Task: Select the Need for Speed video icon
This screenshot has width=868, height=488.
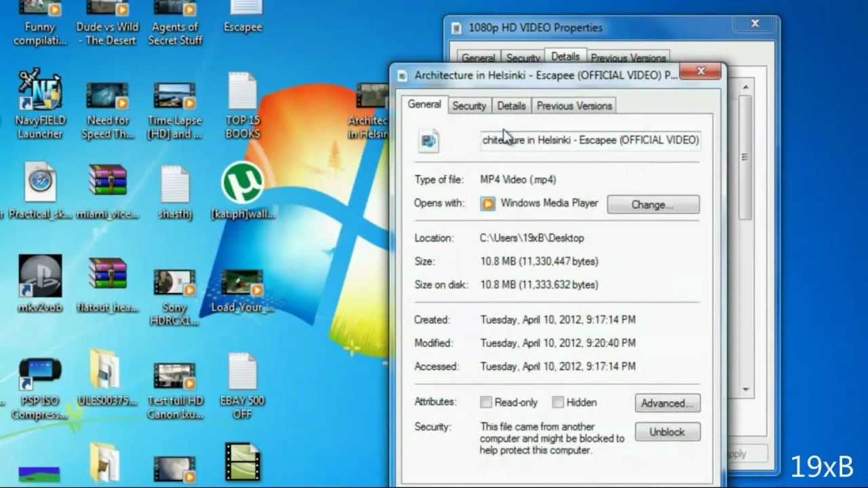Action: (x=107, y=96)
